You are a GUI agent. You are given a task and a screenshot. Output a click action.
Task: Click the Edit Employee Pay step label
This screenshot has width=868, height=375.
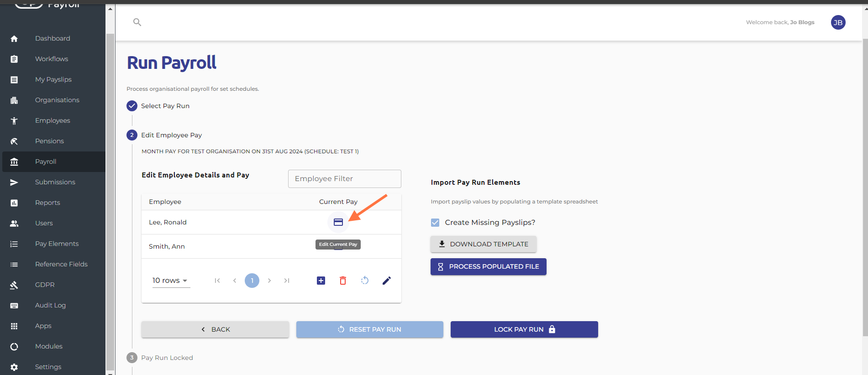coord(171,135)
